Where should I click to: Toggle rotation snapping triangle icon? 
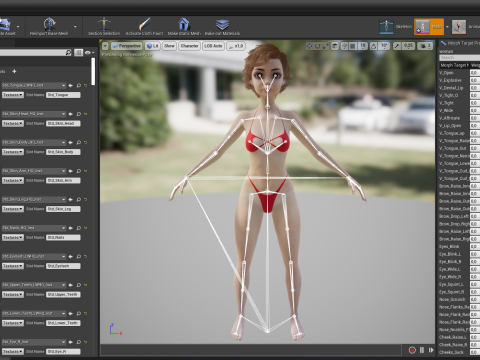[373, 46]
